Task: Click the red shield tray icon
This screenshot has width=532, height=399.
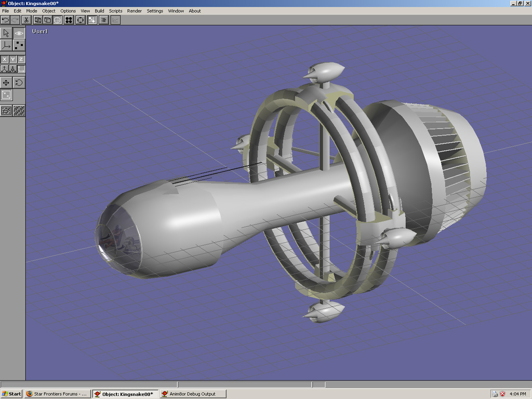Action: coord(502,394)
